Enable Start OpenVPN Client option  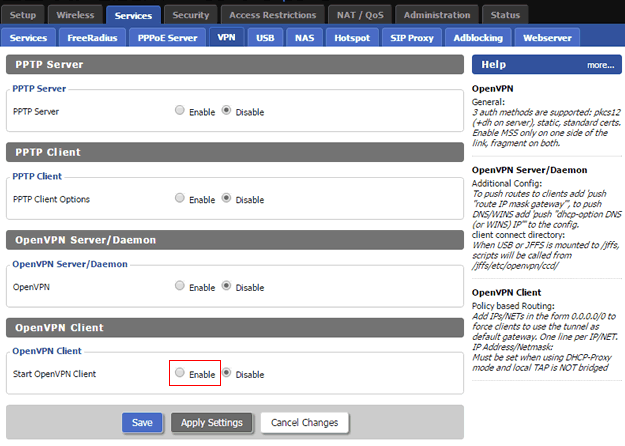(180, 372)
